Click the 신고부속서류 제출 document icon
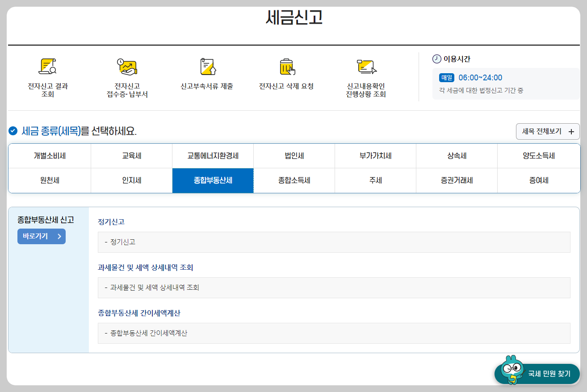587x392 pixels. tap(207, 67)
